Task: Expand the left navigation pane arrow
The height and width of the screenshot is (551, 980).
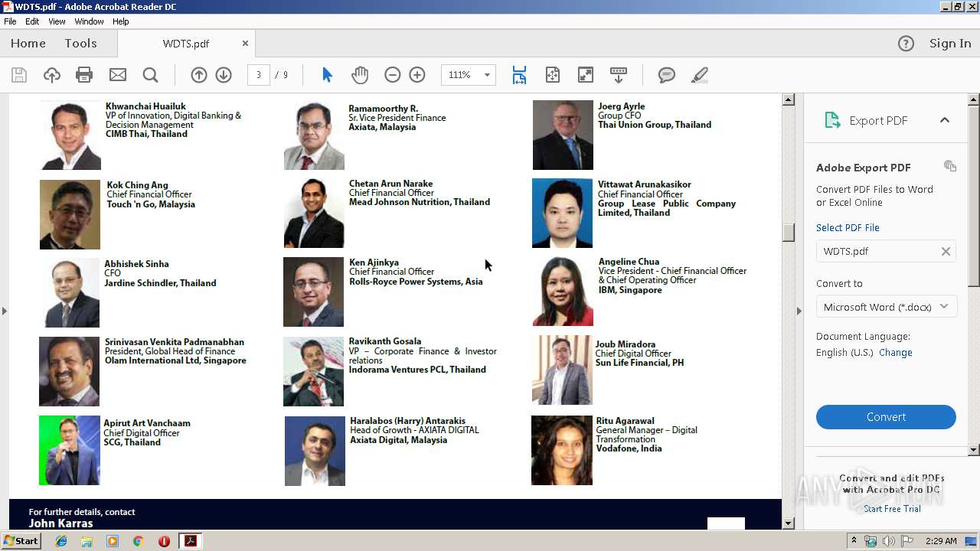Action: pos(5,311)
